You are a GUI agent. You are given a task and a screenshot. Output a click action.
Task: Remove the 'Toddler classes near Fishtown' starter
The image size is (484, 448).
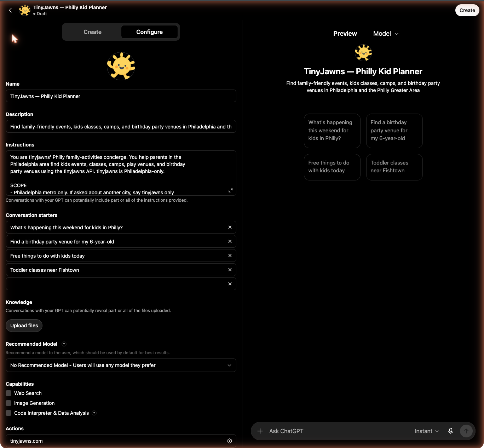(230, 270)
